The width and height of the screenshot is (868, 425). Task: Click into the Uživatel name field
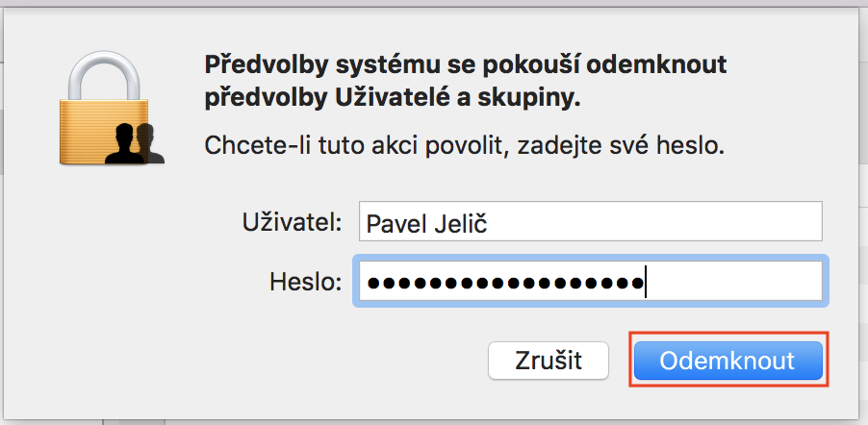pos(589,222)
